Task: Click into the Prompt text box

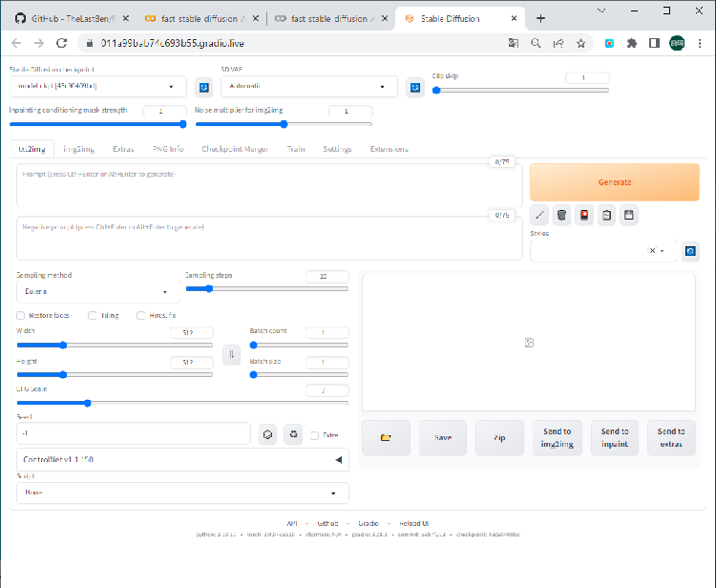Action: point(269,185)
